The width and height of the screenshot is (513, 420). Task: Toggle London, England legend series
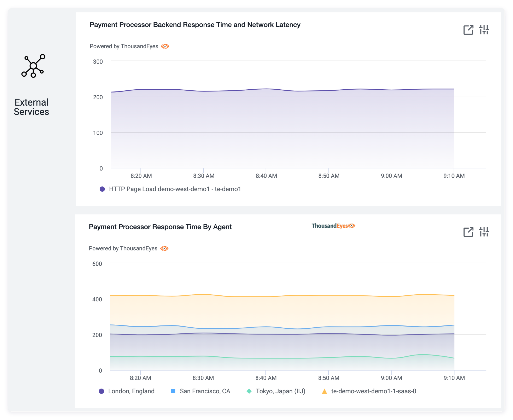127,391
